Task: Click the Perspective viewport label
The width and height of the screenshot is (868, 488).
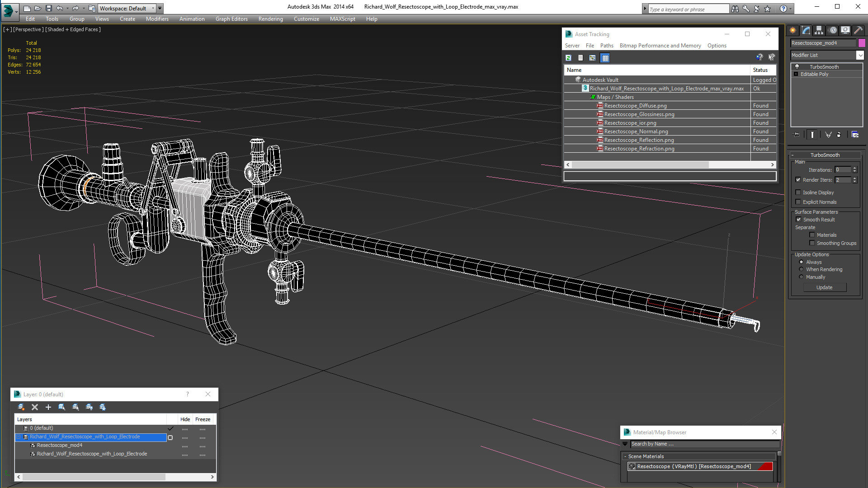Action: pos(28,29)
